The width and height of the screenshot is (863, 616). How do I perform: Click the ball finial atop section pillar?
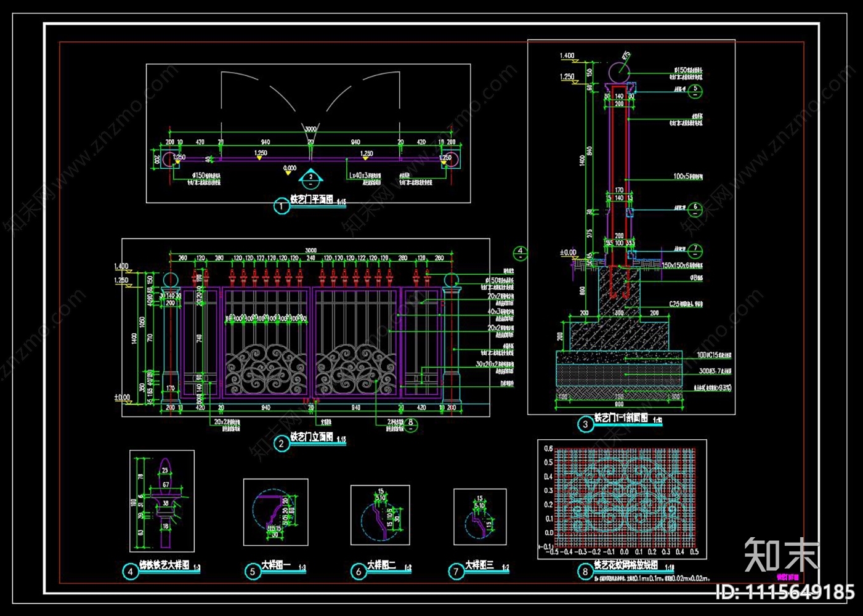[620, 72]
